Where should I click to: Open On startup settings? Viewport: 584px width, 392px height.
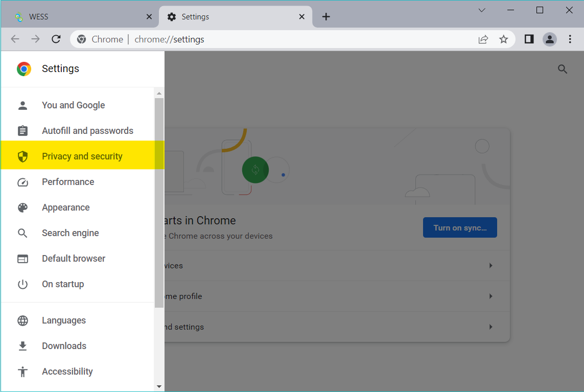click(78, 284)
